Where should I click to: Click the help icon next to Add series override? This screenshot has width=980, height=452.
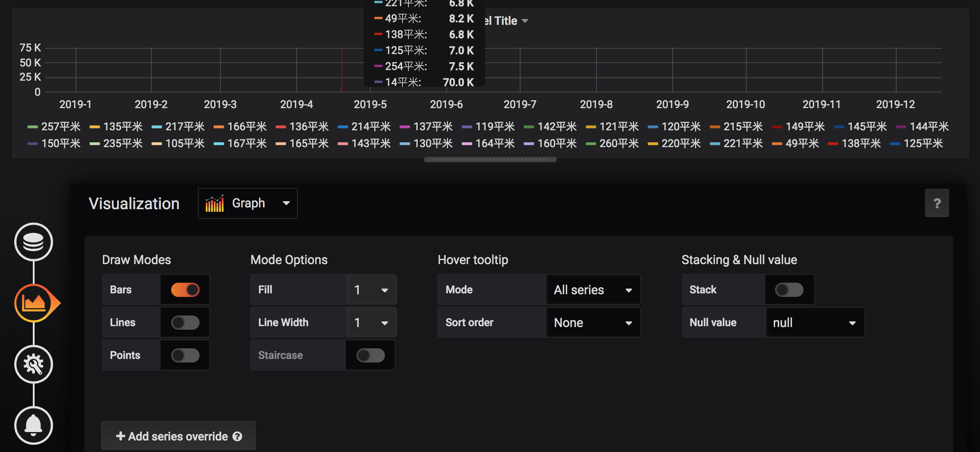click(238, 436)
